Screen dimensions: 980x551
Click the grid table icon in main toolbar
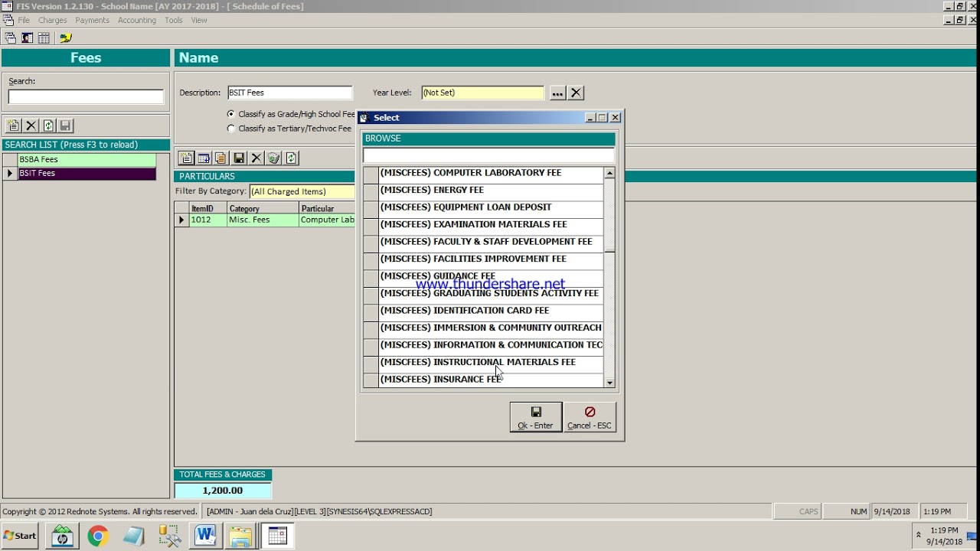point(44,37)
